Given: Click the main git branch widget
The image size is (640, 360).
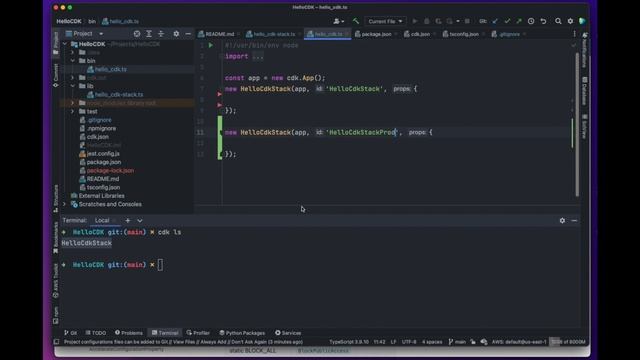Looking at the screenshot, I should point(457,342).
